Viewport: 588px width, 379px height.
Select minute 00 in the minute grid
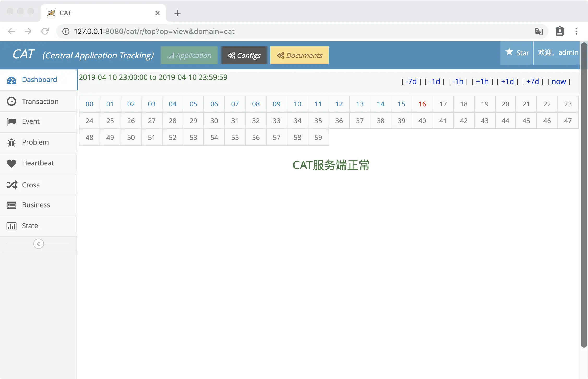click(x=89, y=104)
